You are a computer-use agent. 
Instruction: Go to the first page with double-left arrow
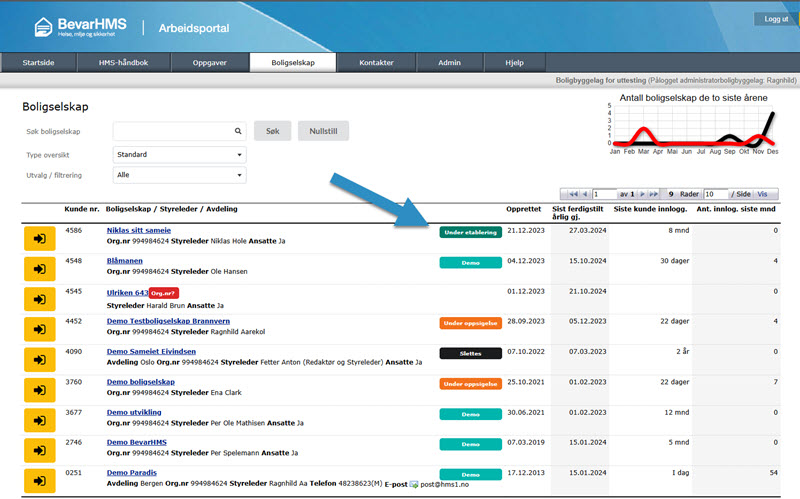[573, 194]
